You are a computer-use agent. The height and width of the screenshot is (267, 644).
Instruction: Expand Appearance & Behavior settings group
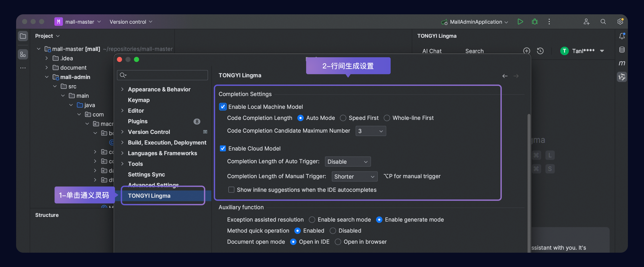122,89
